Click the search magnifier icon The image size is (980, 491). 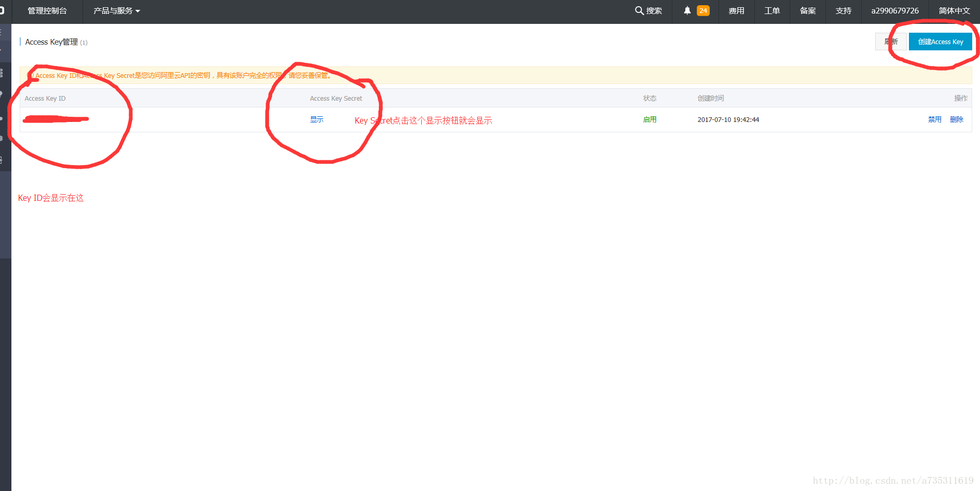(x=639, y=10)
